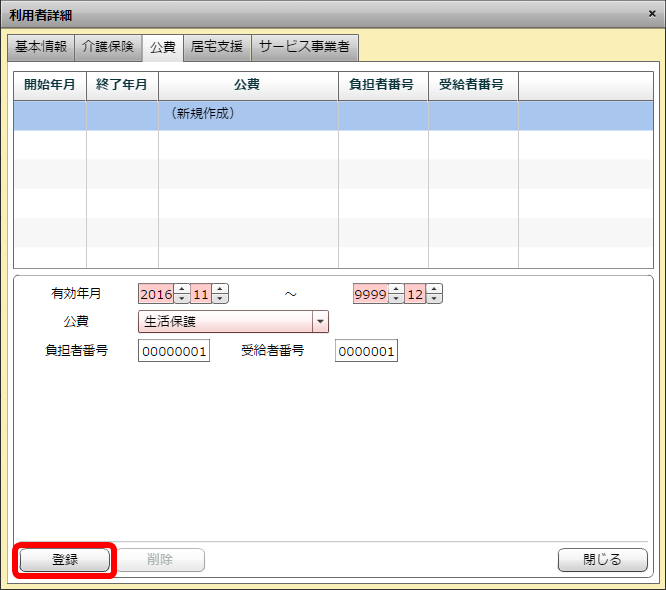Switch to the 基本情報 tab
666x590 pixels.
click(41, 47)
